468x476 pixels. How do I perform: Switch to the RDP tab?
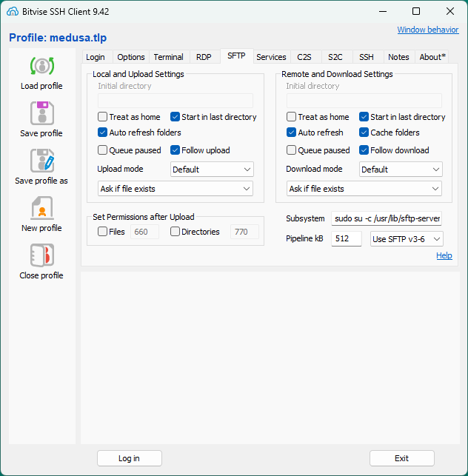204,57
